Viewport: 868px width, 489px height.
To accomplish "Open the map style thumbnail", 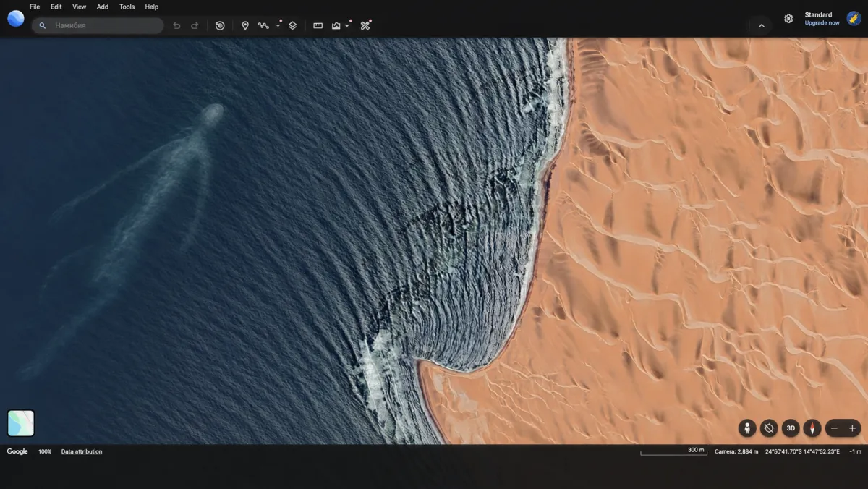I will click(21, 423).
